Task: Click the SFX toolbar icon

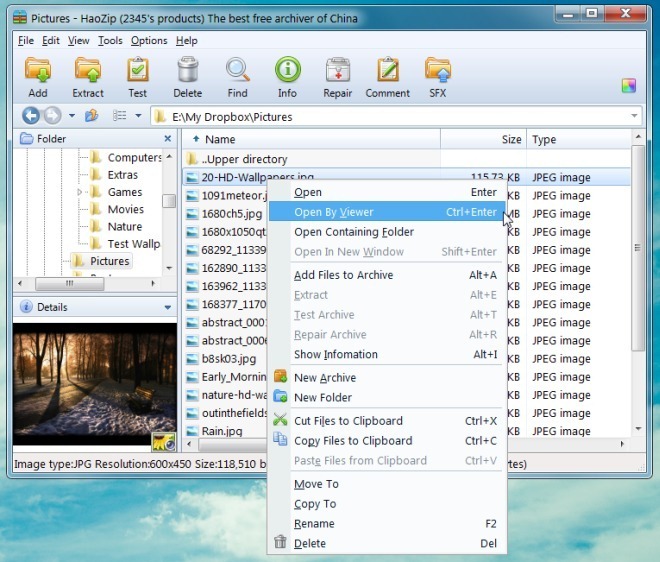Action: [x=438, y=75]
